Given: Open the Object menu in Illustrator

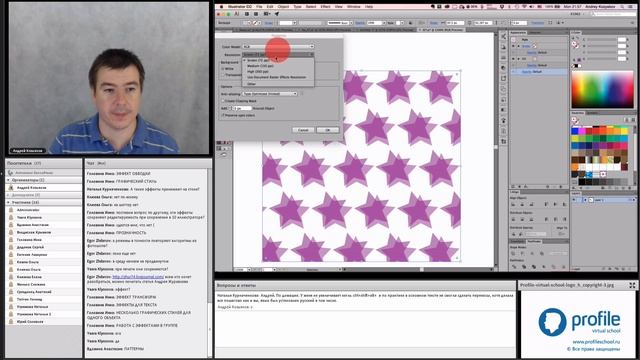Looking at the screenshot, I should tap(283, 7).
